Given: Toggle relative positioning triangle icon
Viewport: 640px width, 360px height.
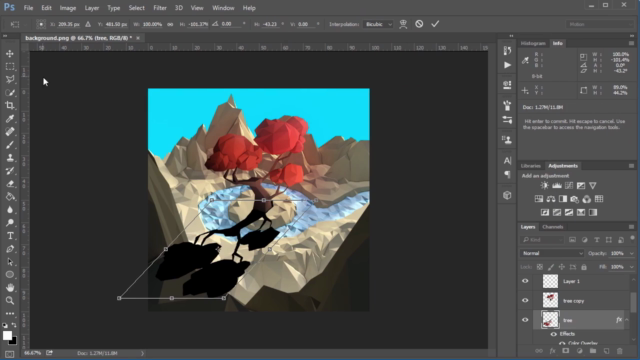Looking at the screenshot, I should (x=88, y=24).
